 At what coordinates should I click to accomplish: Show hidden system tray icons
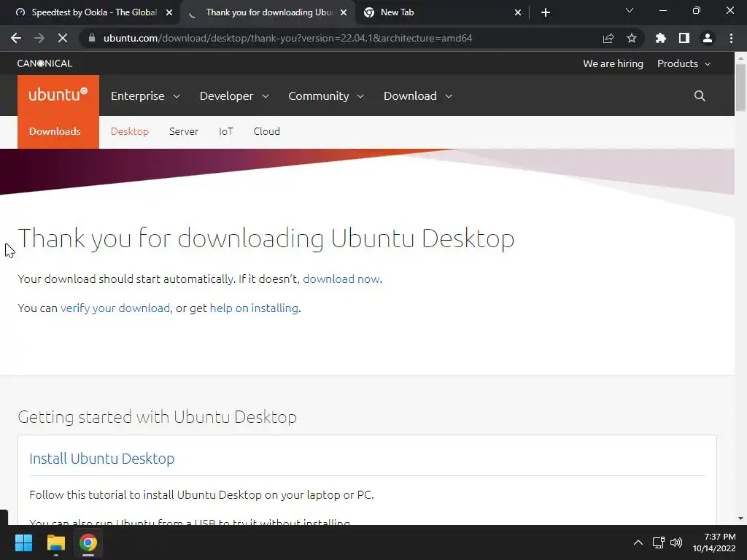638,542
